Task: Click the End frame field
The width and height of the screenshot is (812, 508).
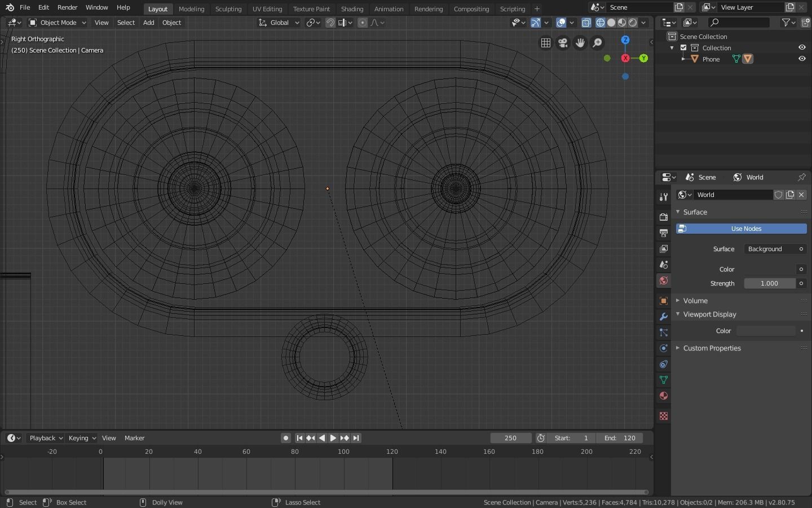Action: pyautogui.click(x=620, y=438)
